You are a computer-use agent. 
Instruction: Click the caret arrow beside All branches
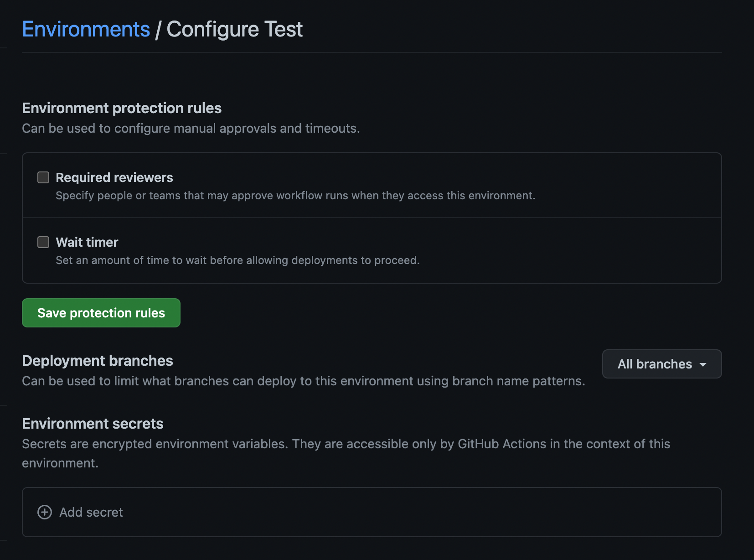pyautogui.click(x=703, y=364)
